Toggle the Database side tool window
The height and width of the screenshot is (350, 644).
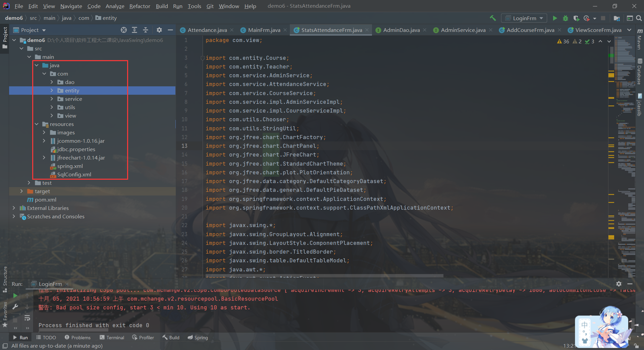click(x=640, y=72)
